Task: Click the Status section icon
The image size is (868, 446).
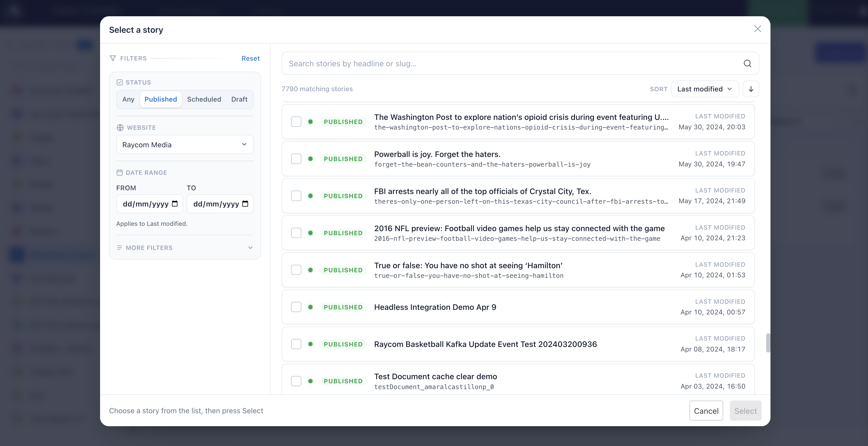Action: tap(120, 82)
